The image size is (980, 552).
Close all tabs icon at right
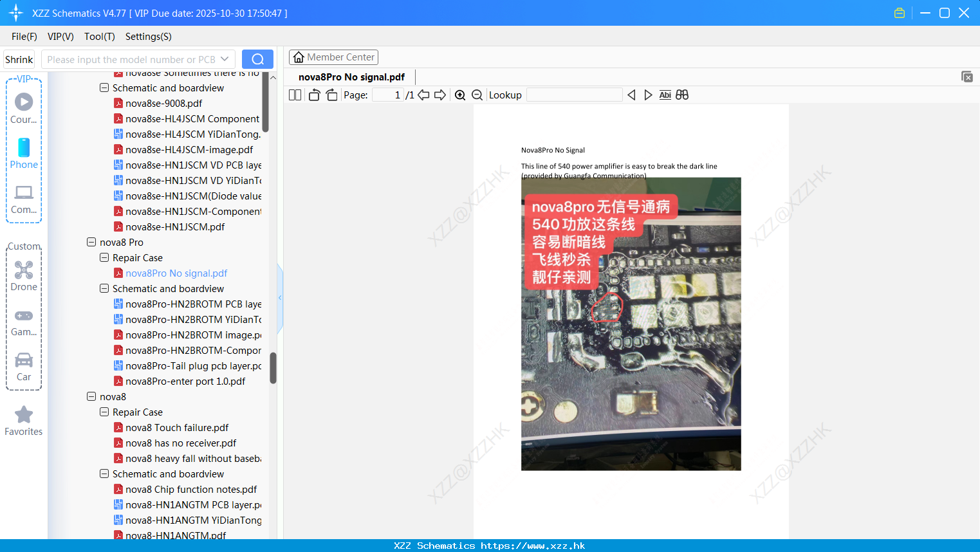pos(967,77)
